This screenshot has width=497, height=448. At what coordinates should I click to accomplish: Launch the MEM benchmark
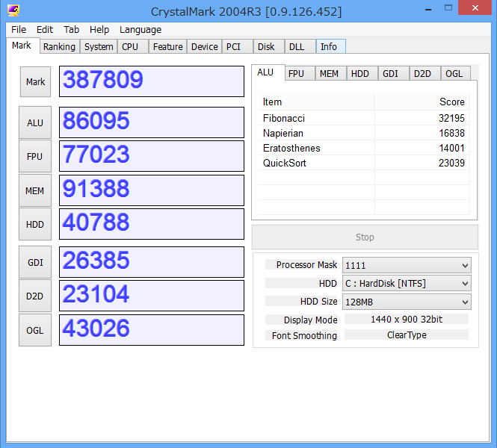coord(35,190)
